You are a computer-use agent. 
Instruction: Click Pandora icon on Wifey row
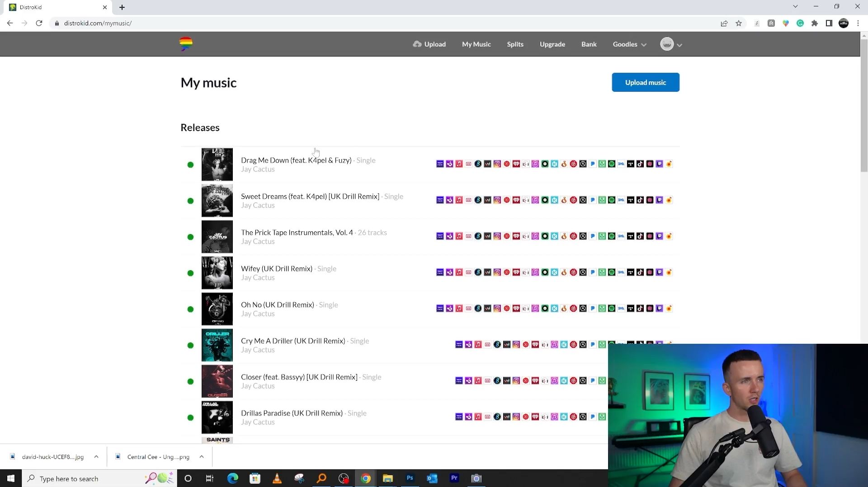point(593,272)
